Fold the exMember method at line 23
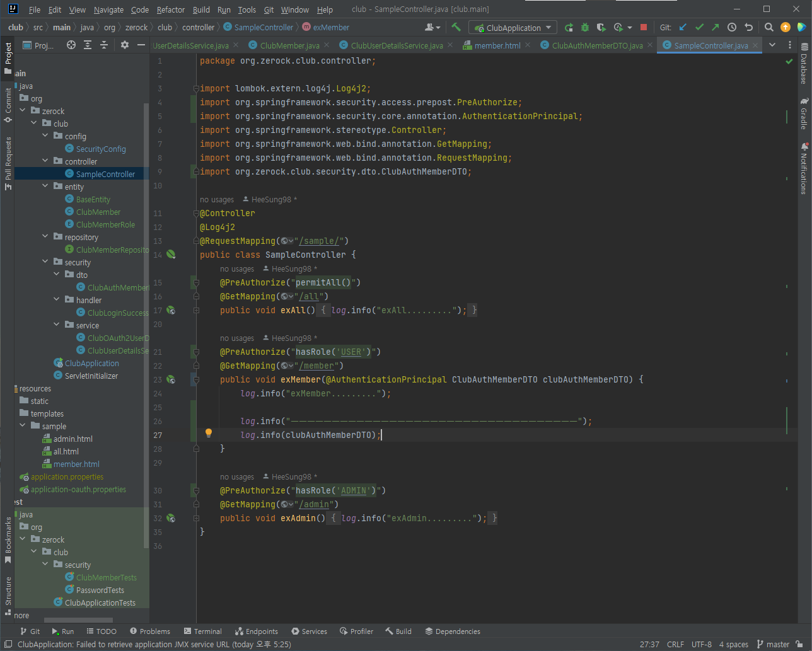This screenshot has height=651, width=812. point(196,380)
